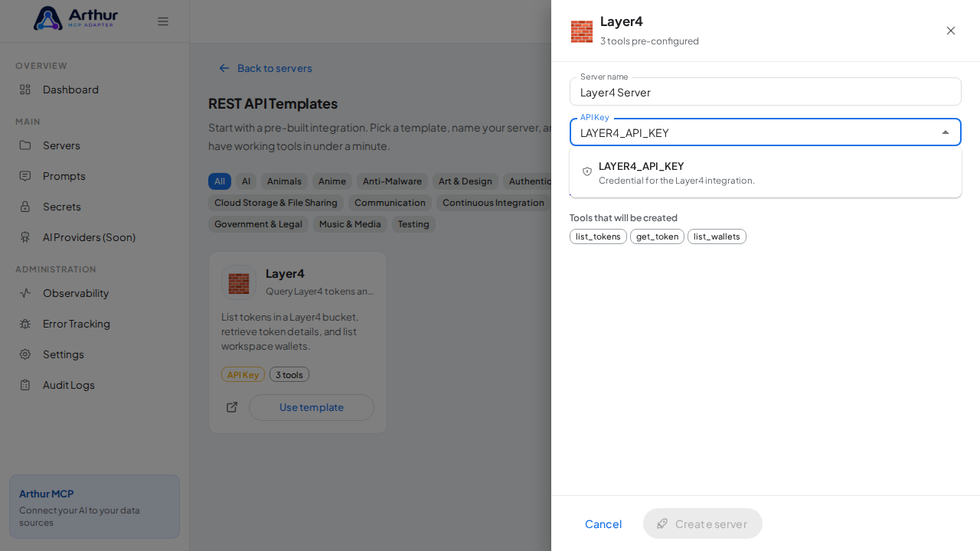Screen dimensions: 980x551
Task: Click the Layer4 brick icon in card
Action: 239,283
